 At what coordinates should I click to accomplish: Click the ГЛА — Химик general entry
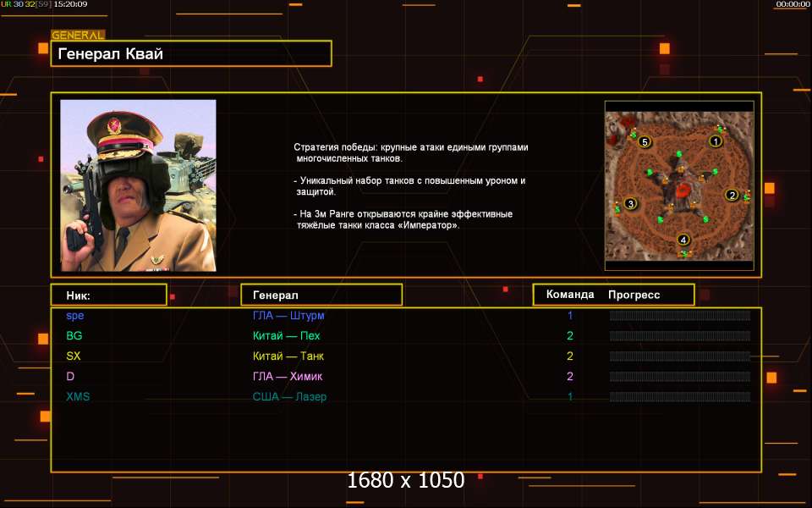pos(288,376)
